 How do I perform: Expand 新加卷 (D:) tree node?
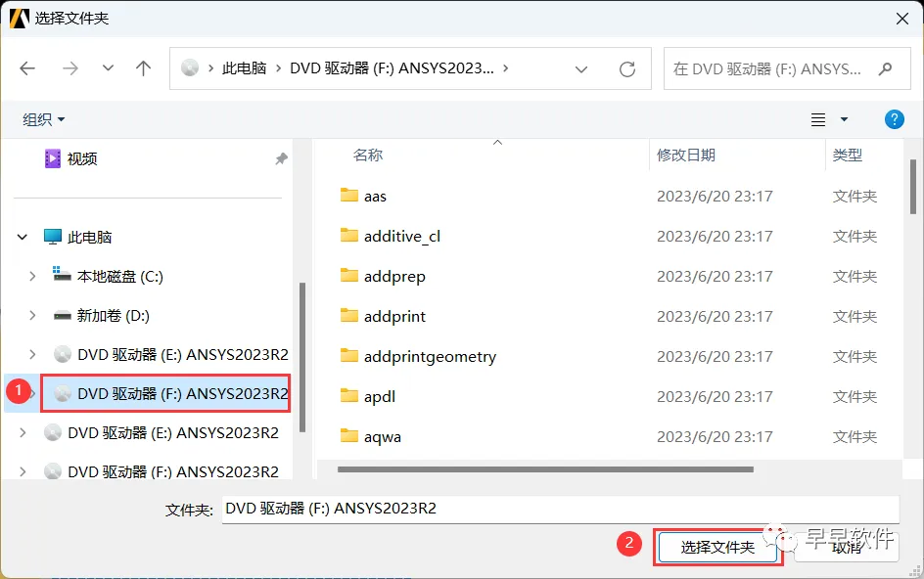(x=32, y=315)
